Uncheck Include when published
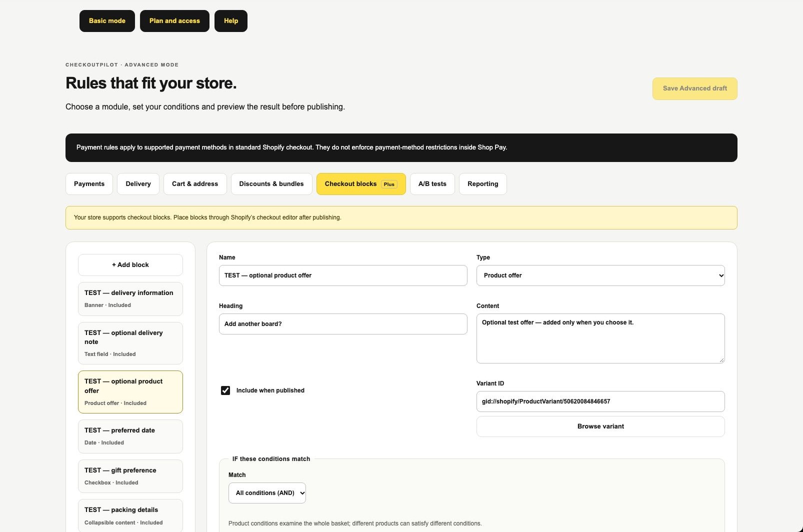The image size is (803, 532). pos(225,390)
